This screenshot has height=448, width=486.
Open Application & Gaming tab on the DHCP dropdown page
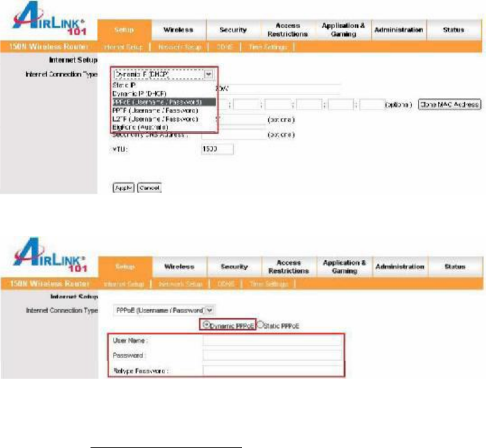point(343,30)
